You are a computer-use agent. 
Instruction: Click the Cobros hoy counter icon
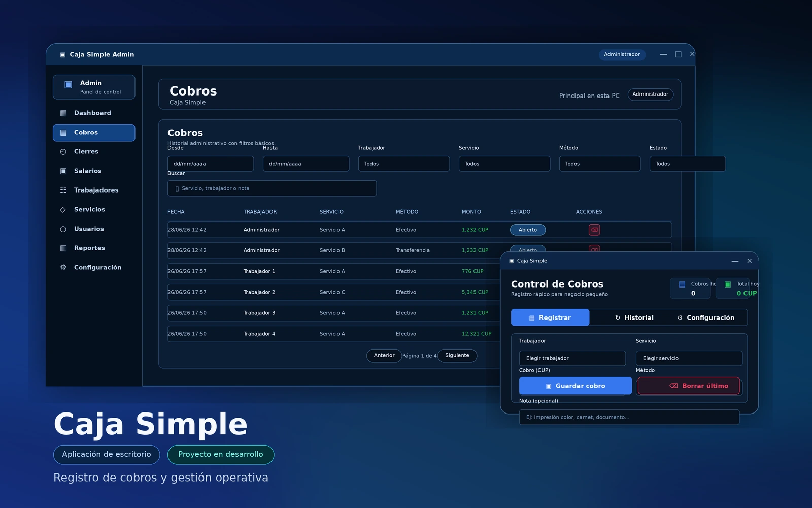point(682,284)
